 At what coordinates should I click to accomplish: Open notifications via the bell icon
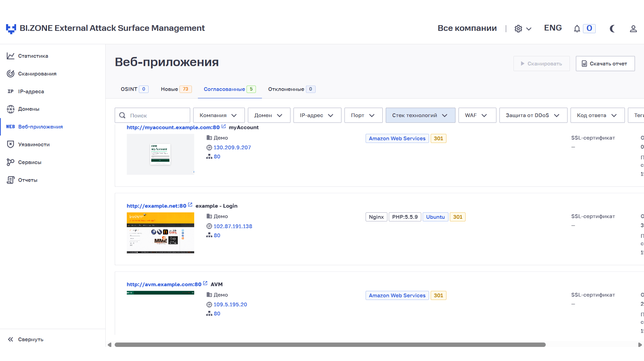click(577, 29)
